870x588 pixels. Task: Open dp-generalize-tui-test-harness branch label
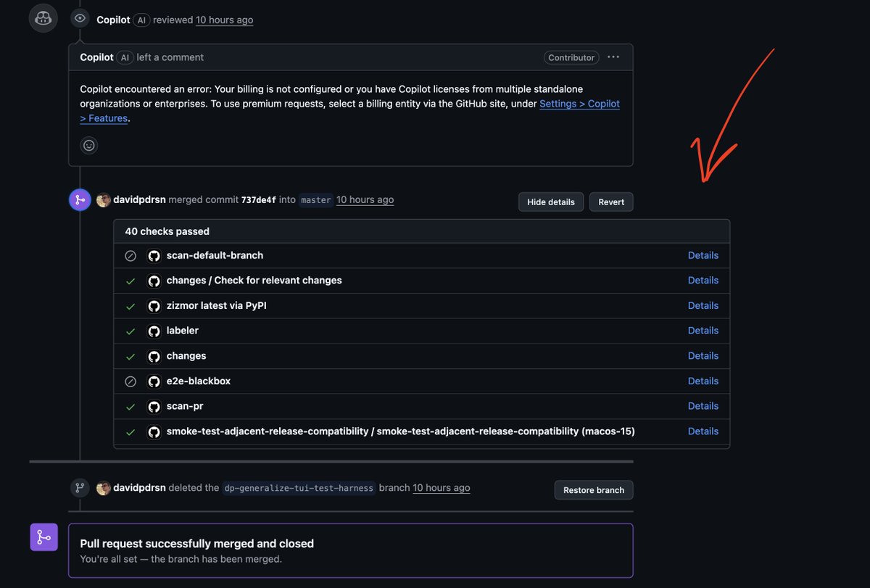(x=299, y=488)
